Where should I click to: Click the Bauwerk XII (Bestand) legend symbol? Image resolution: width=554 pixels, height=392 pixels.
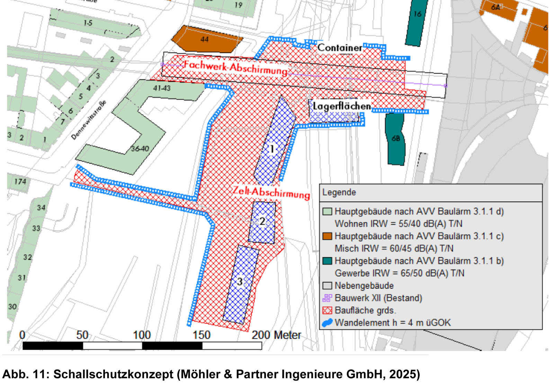[x=327, y=298]
